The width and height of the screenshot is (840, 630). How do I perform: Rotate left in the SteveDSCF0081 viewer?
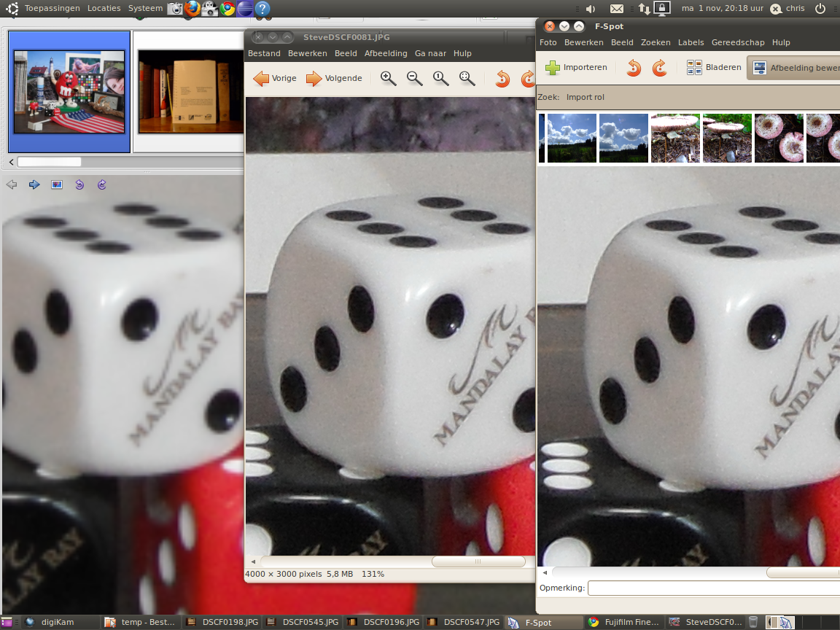pyautogui.click(x=502, y=78)
